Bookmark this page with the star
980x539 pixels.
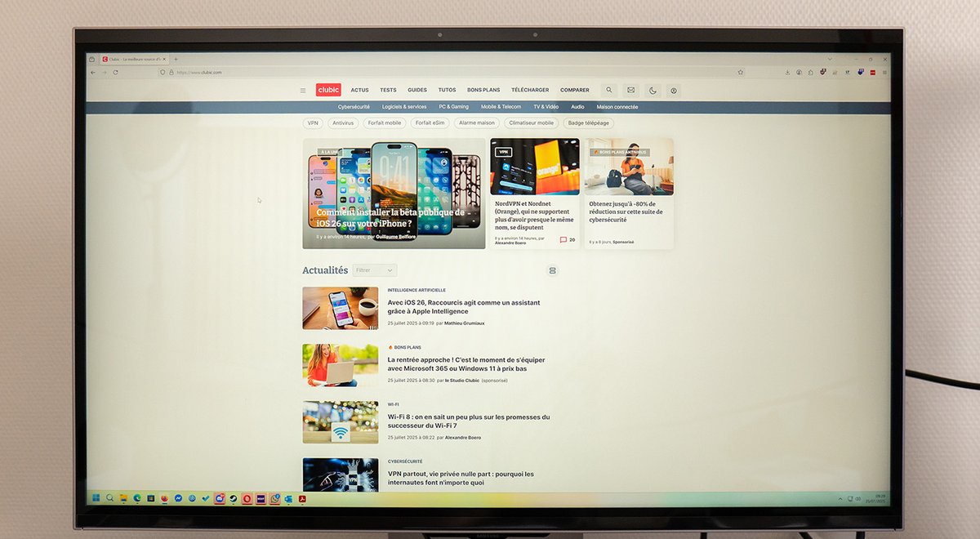coord(741,72)
